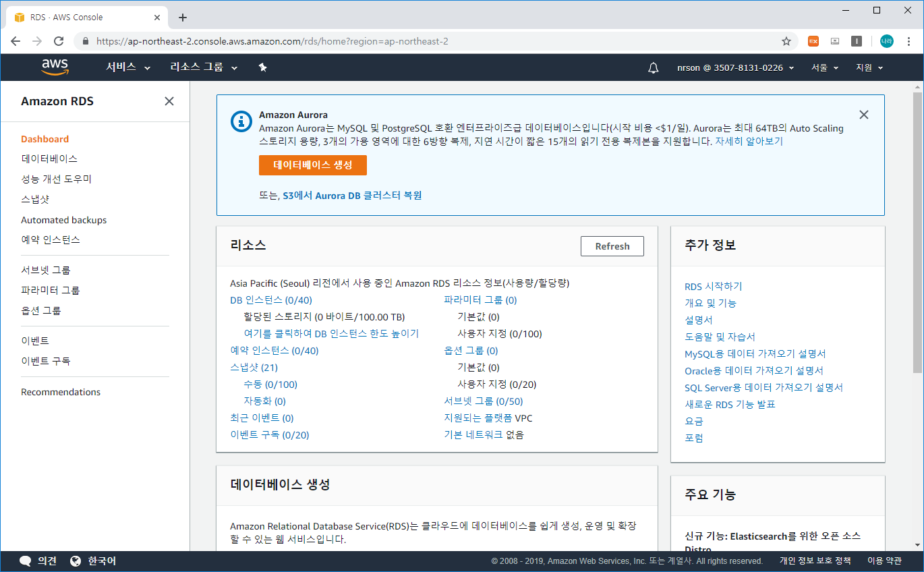Open 서브넷 그룹 in sidebar
The width and height of the screenshot is (924, 572).
pos(46,270)
